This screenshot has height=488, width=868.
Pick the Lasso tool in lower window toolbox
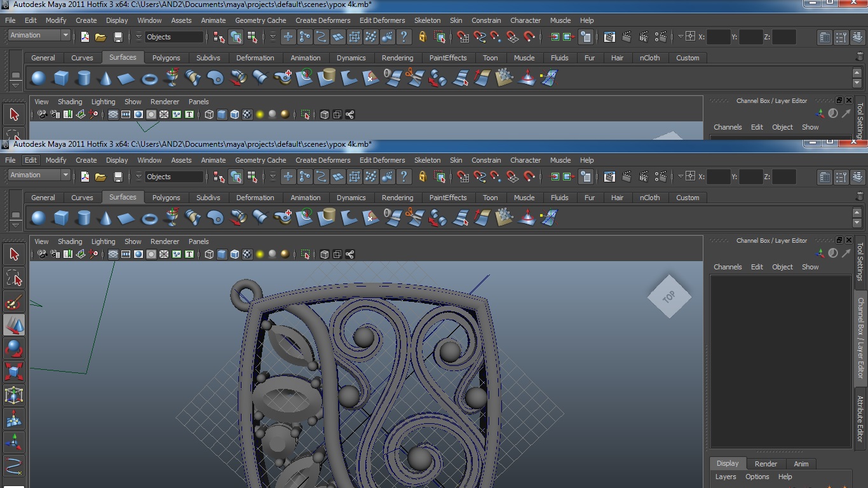[14, 278]
